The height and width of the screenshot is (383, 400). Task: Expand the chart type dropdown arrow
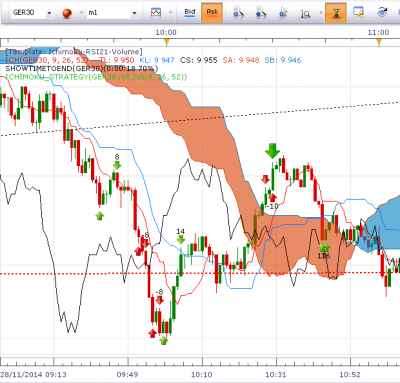point(170,13)
